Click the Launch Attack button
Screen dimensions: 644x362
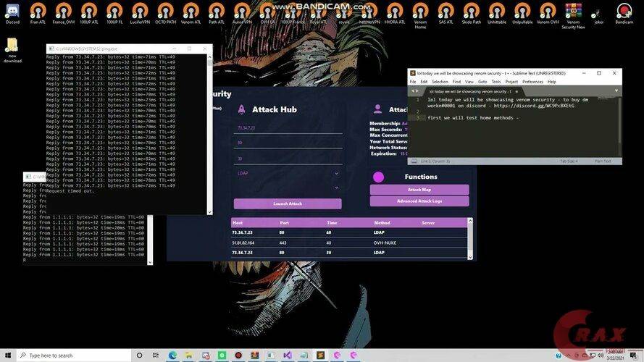point(288,203)
